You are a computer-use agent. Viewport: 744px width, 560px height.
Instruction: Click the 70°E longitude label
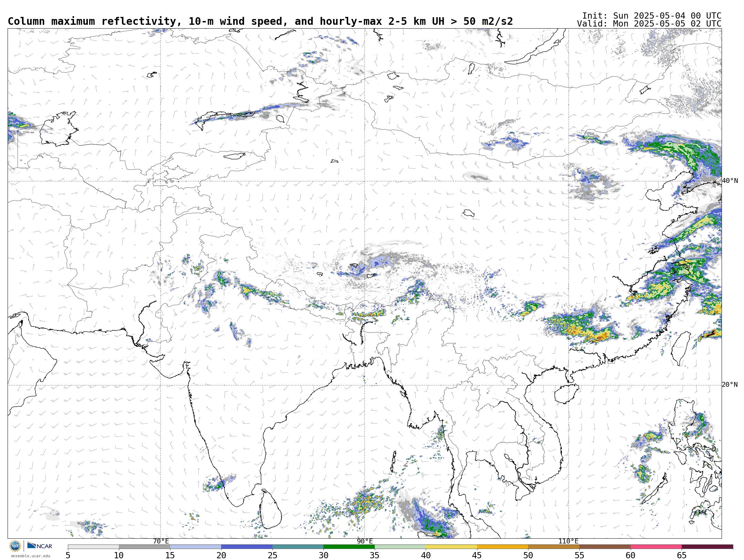(x=161, y=541)
